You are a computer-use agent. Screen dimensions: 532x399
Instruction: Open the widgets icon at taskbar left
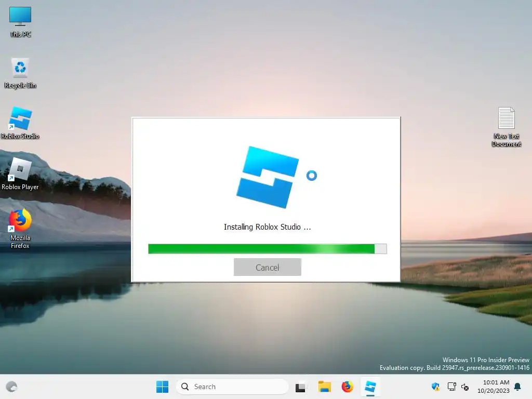tap(11, 387)
